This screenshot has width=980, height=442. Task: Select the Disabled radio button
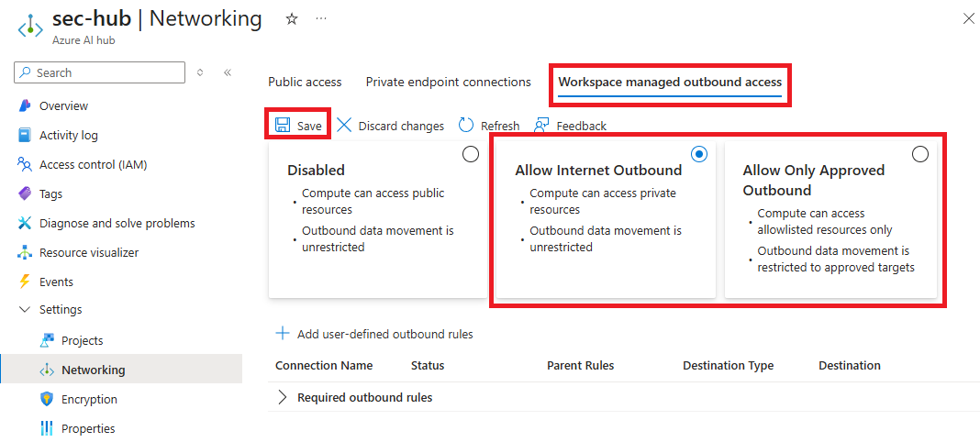471,154
